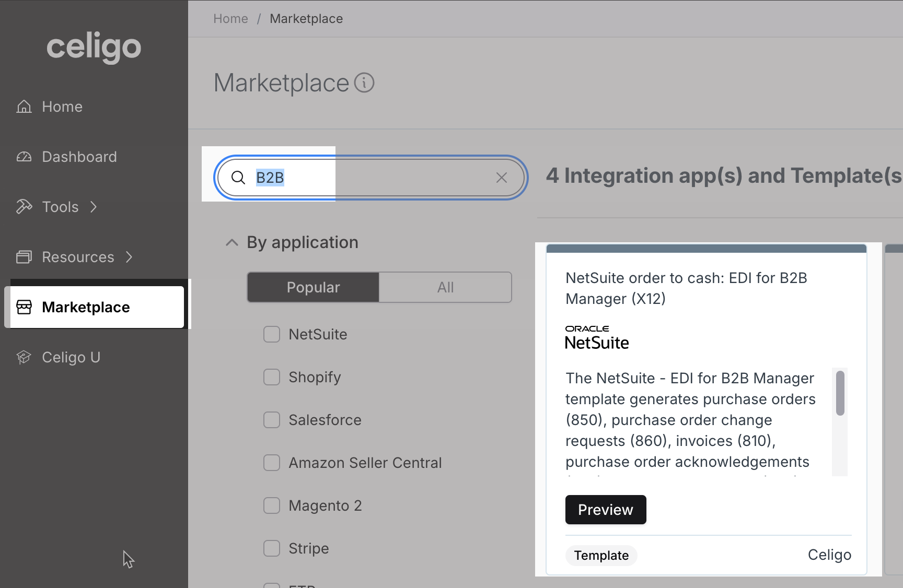Image resolution: width=903 pixels, height=588 pixels.
Task: Click the Home breadcrumb link
Action: (230, 19)
